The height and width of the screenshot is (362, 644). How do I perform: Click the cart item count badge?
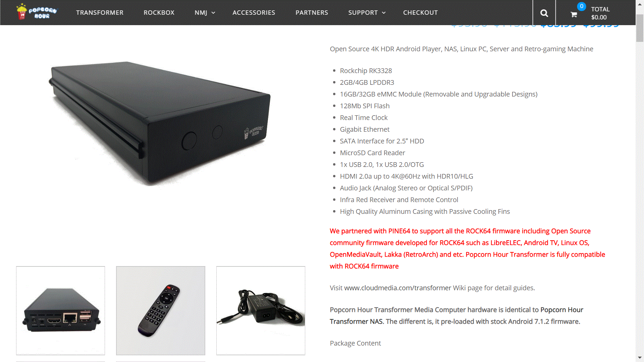pyautogui.click(x=582, y=6)
